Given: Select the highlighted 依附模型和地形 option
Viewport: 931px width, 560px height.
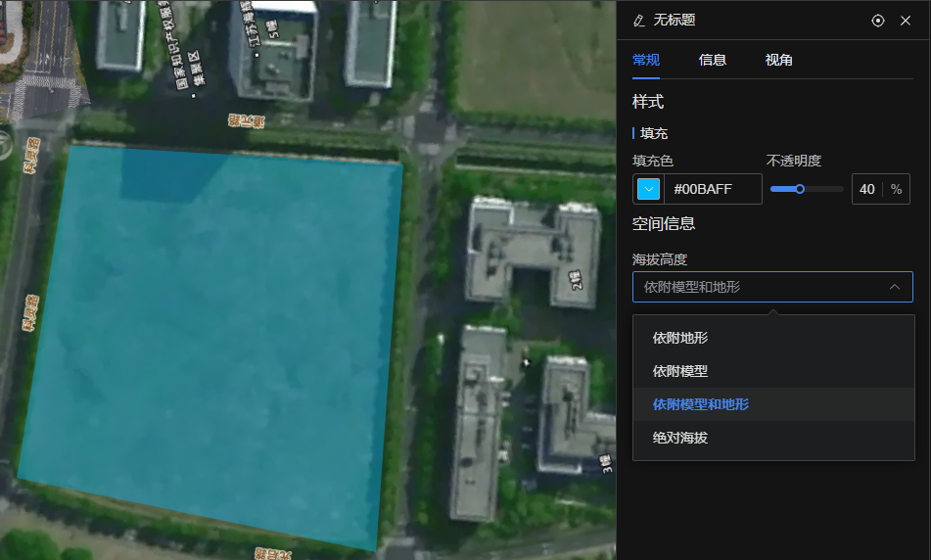Looking at the screenshot, I should [701, 404].
